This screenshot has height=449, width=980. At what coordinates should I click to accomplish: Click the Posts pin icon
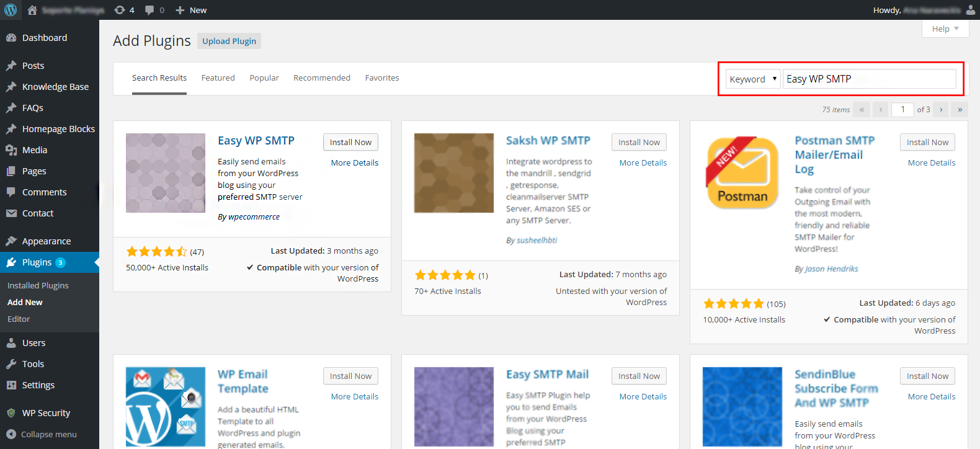pos(11,66)
